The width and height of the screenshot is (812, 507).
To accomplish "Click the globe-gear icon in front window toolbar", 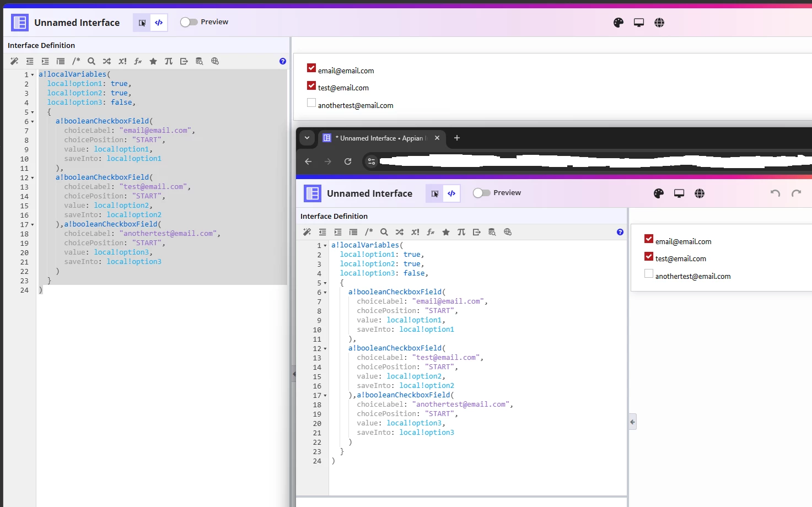I will pyautogui.click(x=508, y=232).
